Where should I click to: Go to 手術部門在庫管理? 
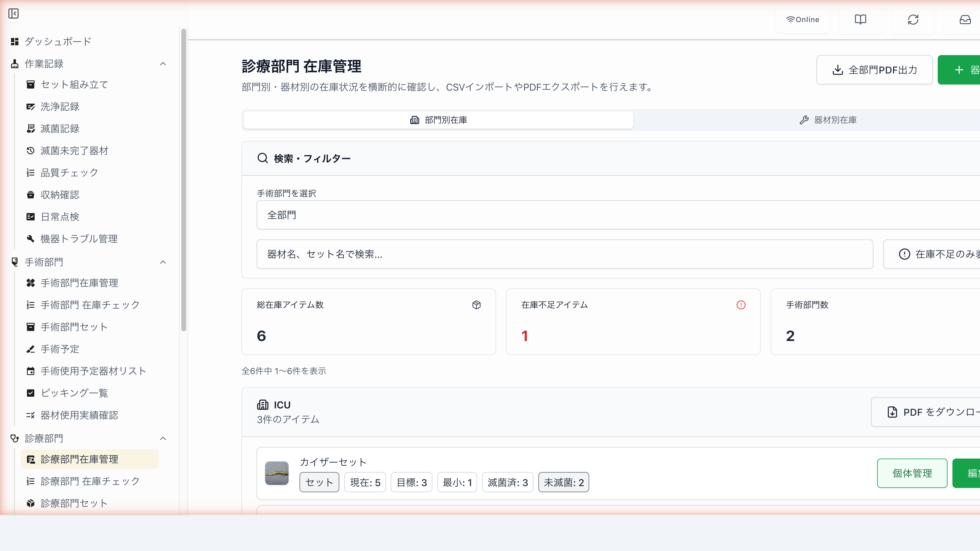click(79, 283)
